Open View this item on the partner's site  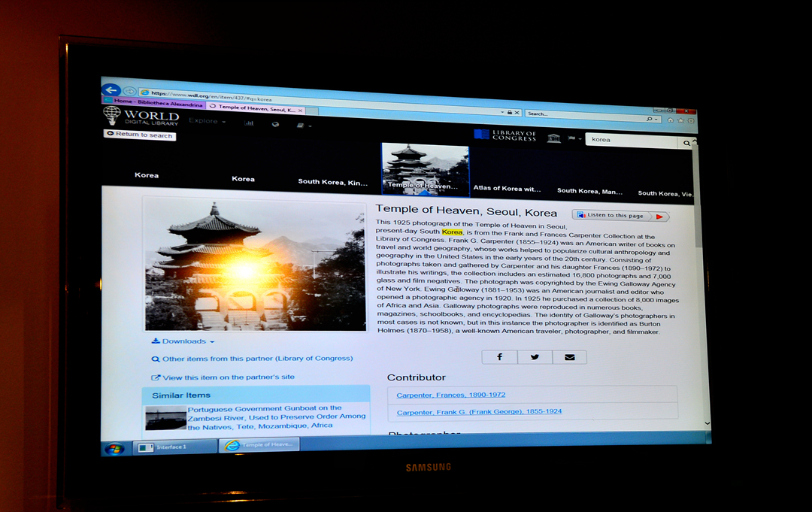click(x=223, y=377)
